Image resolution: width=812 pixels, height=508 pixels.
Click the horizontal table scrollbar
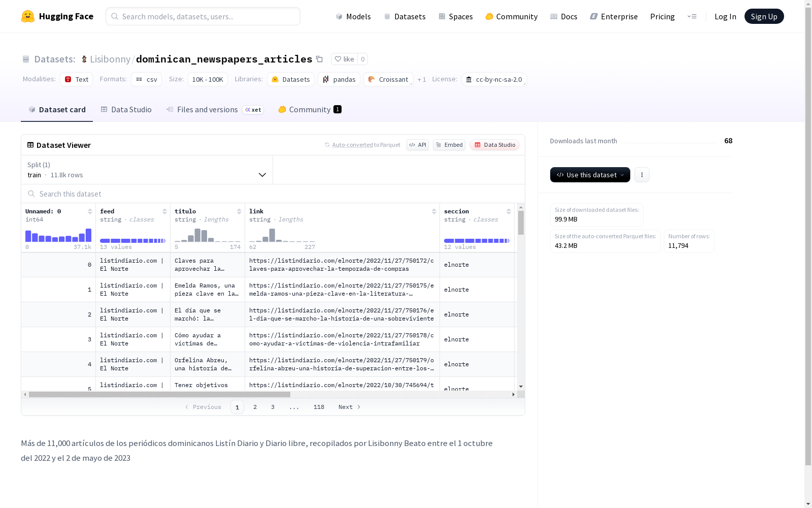click(159, 394)
